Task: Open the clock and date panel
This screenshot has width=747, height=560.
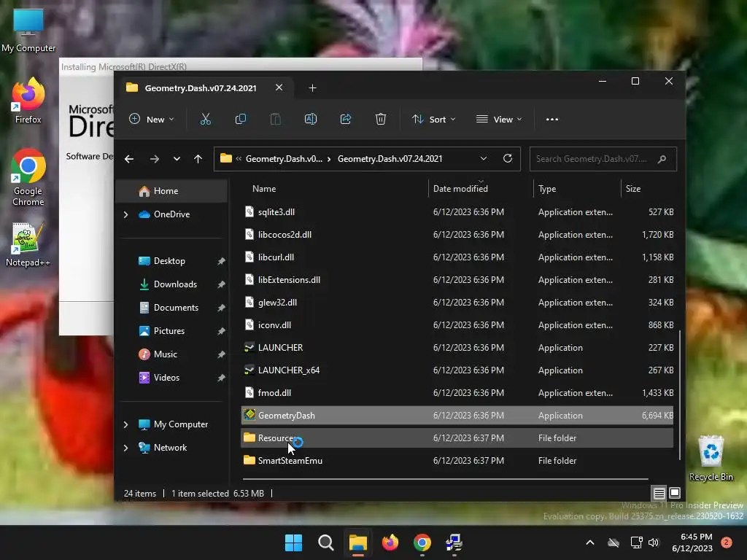Action: point(692,542)
